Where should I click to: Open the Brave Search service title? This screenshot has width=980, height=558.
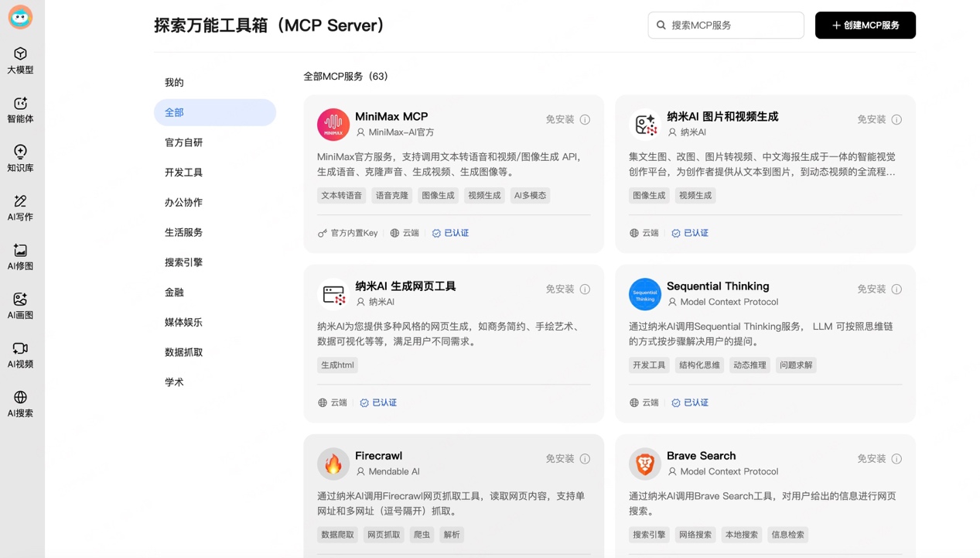click(701, 456)
